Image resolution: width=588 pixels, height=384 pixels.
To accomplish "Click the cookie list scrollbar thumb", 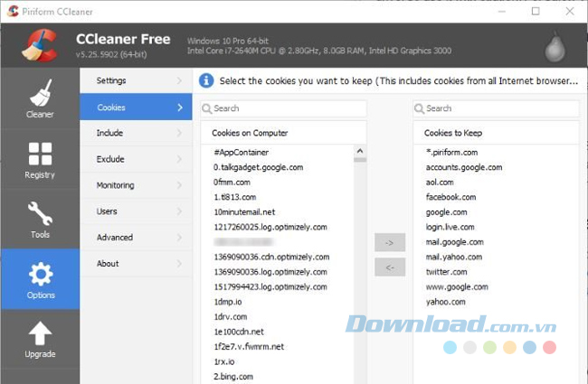I will tap(360, 160).
